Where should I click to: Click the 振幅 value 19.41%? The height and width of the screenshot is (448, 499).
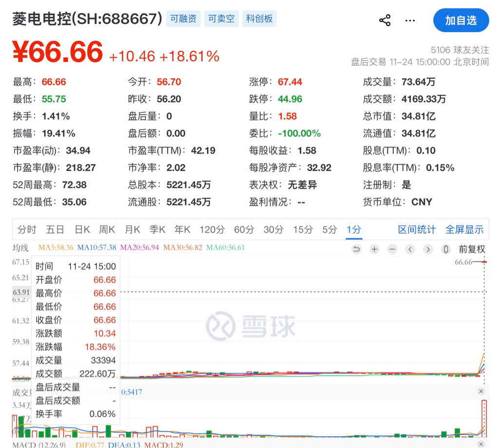pos(58,134)
